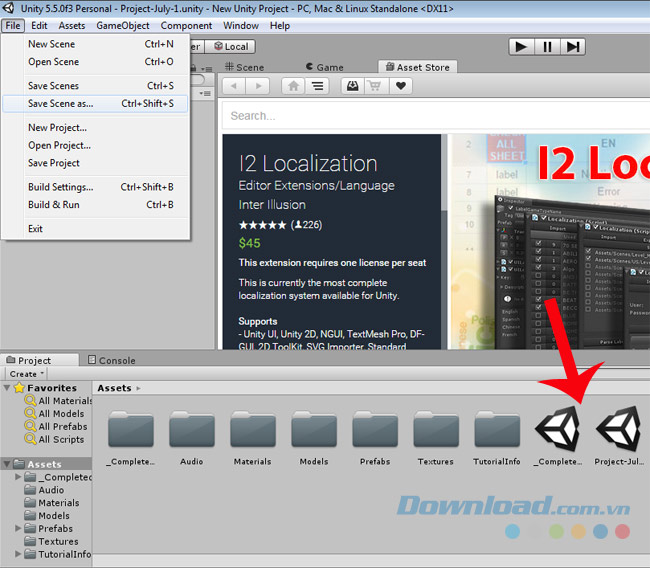Select Build Settings... menu entry
This screenshot has width=650, height=568.
(60, 187)
